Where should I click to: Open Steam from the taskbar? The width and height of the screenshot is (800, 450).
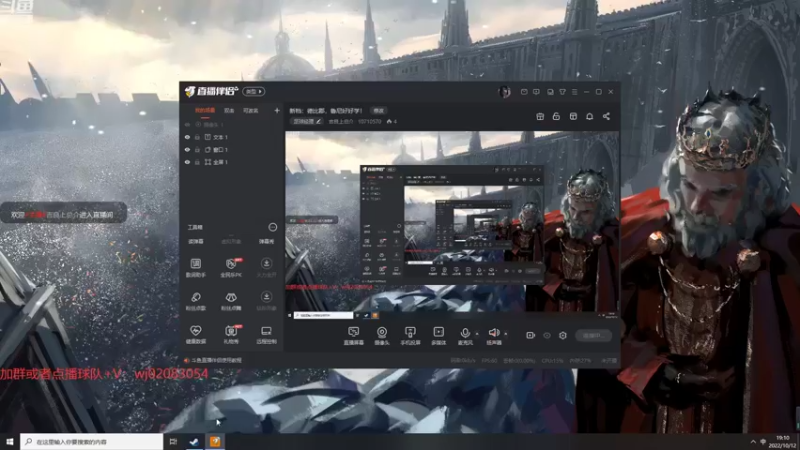[194, 441]
